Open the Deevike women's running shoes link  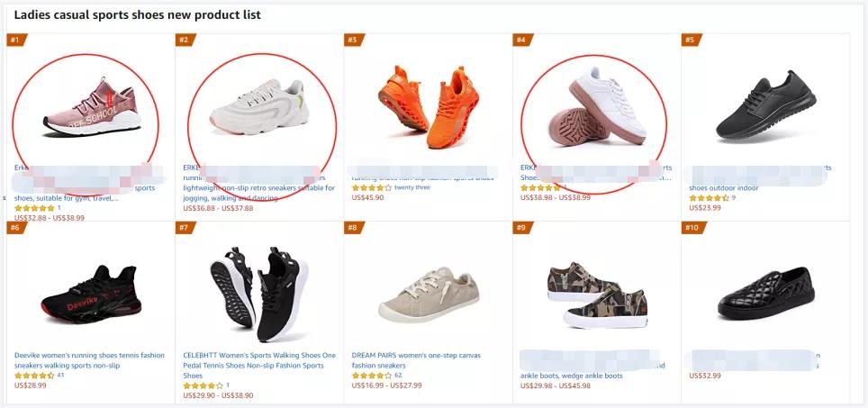click(x=89, y=360)
